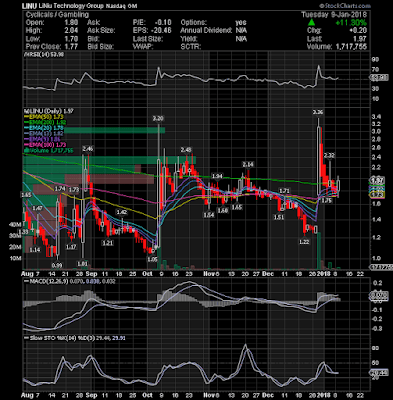The image size is (393, 400).
Task: Click the +11.30% percent change value
Action: coord(351,23)
